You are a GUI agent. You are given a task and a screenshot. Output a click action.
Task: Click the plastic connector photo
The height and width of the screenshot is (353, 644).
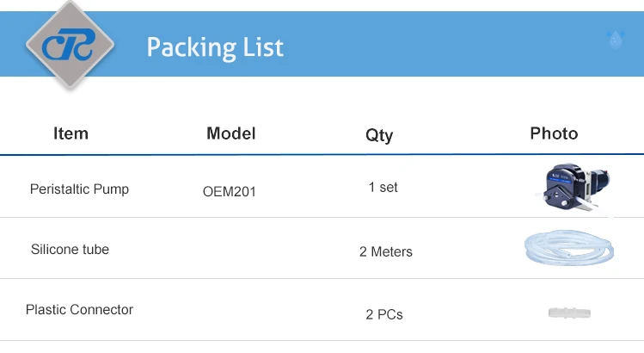569,312
